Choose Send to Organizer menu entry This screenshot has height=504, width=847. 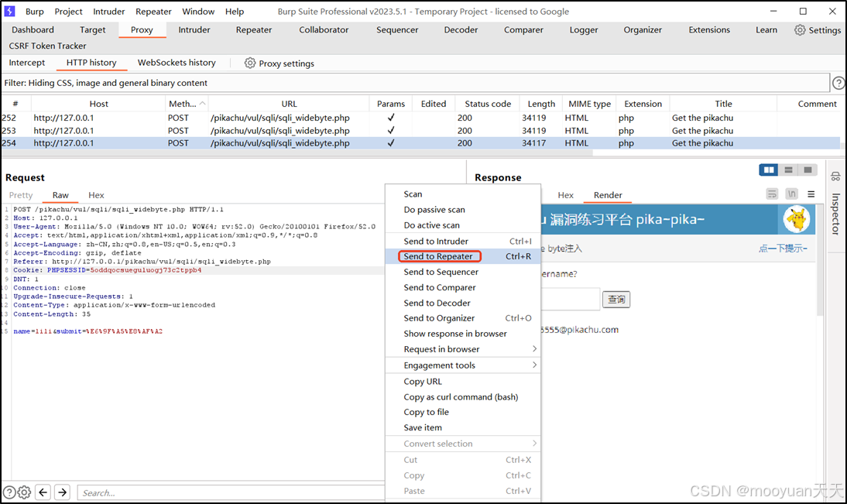point(463,318)
